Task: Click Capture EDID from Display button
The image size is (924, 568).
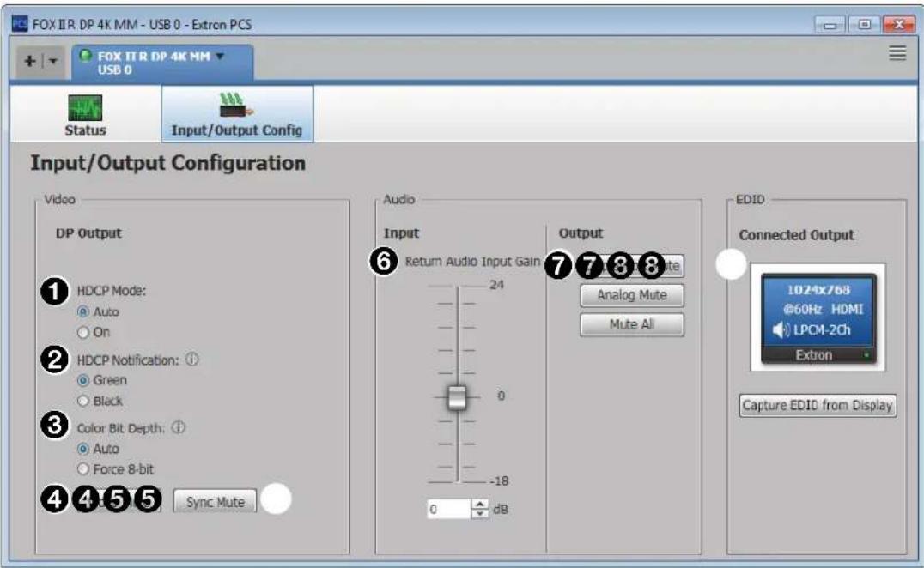Action: click(x=818, y=406)
